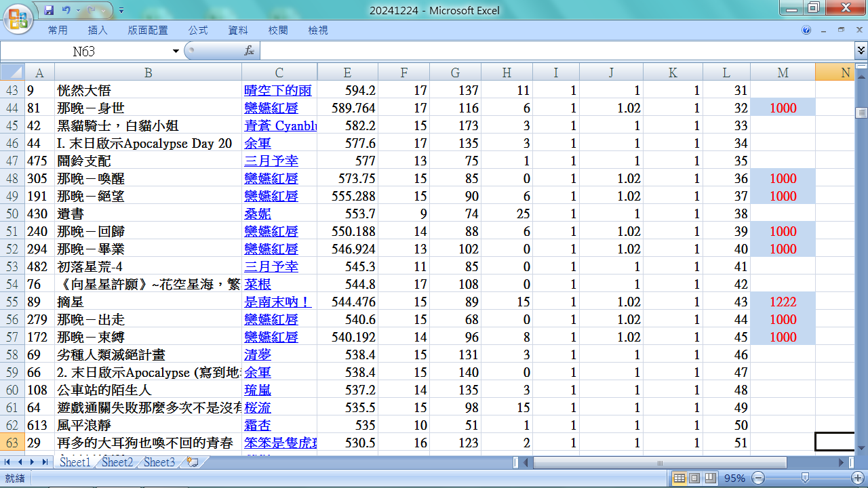This screenshot has height=488, width=868.
Task: Select cell with value 589.764
Action: [x=347, y=108]
